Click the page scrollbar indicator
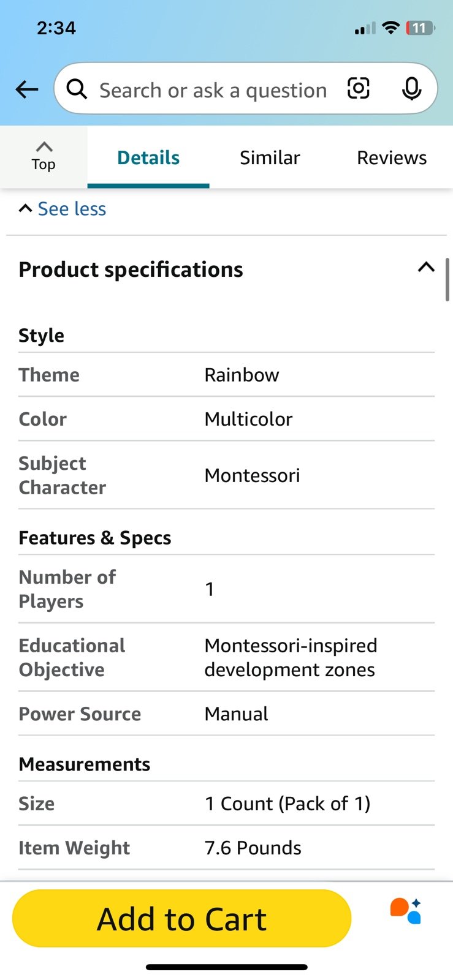The height and width of the screenshot is (980, 453). 447,279
